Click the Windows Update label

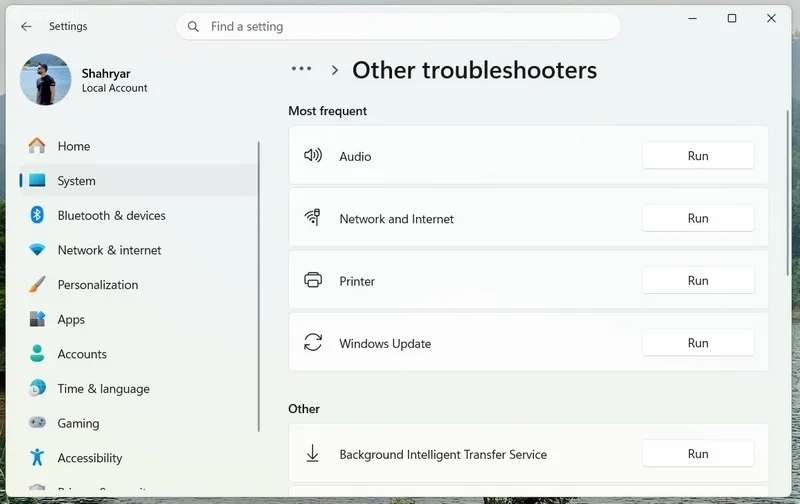pos(385,344)
